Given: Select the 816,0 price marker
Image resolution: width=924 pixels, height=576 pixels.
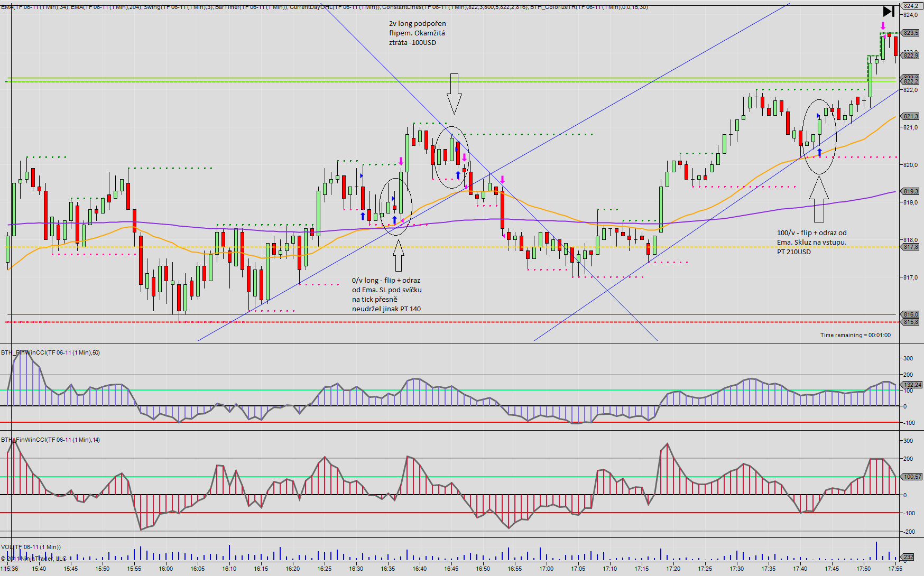Looking at the screenshot, I should pos(911,314).
